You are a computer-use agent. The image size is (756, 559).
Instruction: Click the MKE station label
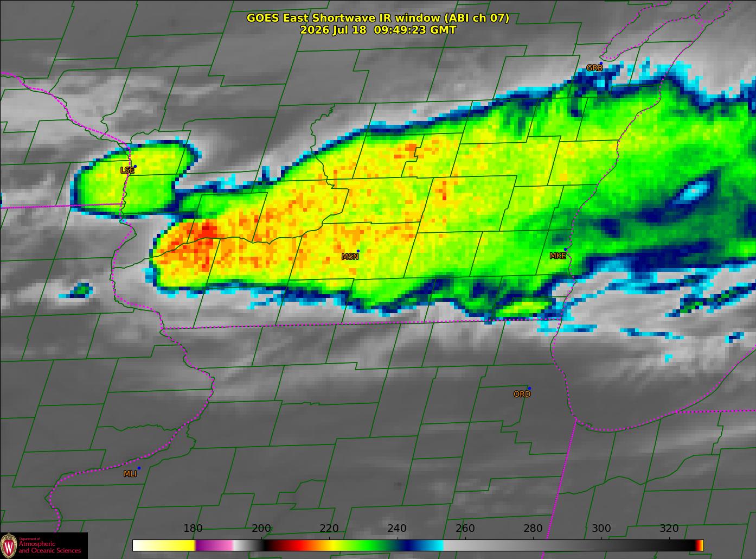point(558,256)
